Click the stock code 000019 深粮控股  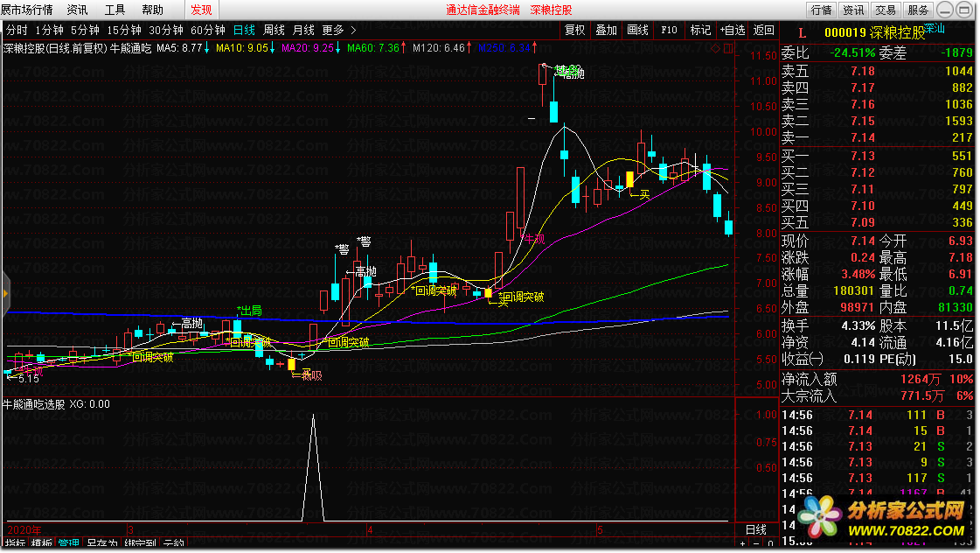click(x=874, y=32)
